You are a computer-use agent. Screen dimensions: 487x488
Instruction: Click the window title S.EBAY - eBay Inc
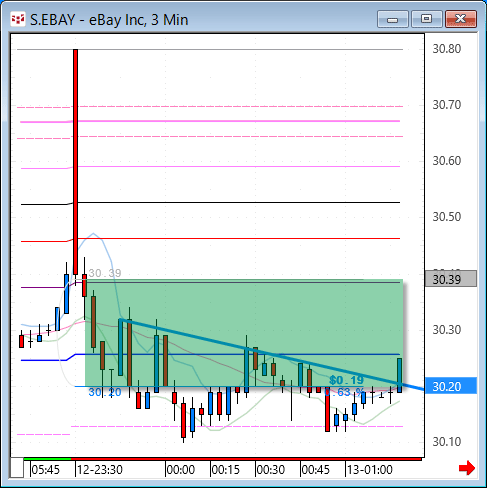[x=109, y=20]
